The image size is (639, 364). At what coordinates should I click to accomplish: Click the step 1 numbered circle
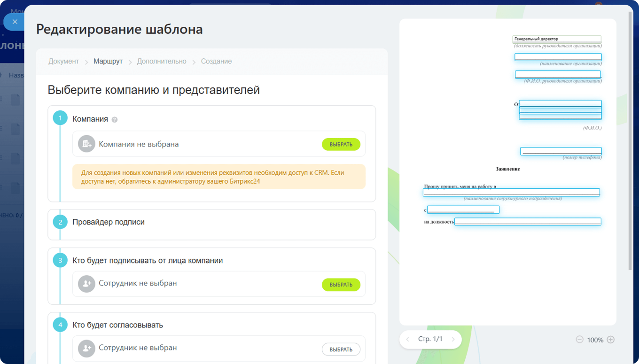click(60, 118)
